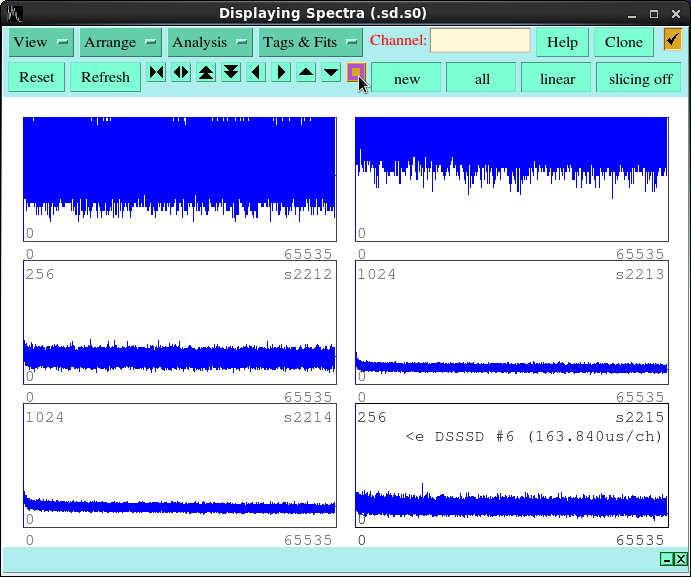Select the s2215 DSSSD #6 spectrum plot
691x577 pixels.
coord(511,466)
